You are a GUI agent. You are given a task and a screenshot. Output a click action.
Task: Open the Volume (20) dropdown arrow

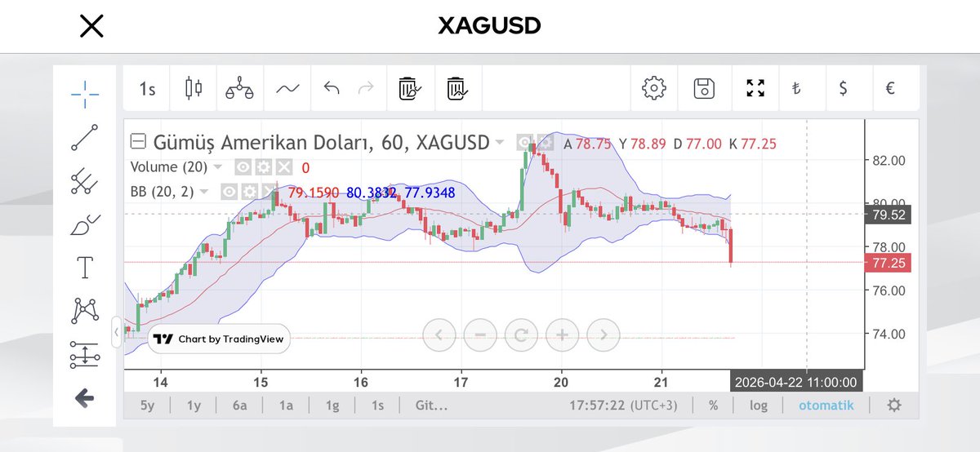(218, 167)
